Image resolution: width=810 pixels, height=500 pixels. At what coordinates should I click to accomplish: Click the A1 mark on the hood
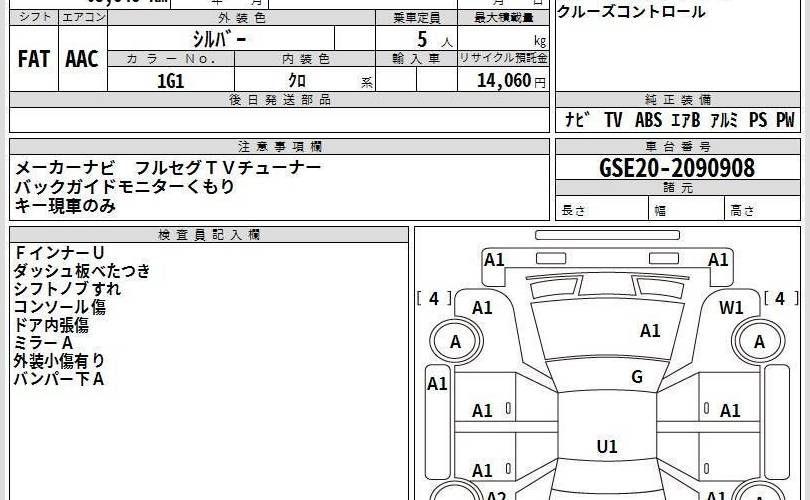point(650,330)
